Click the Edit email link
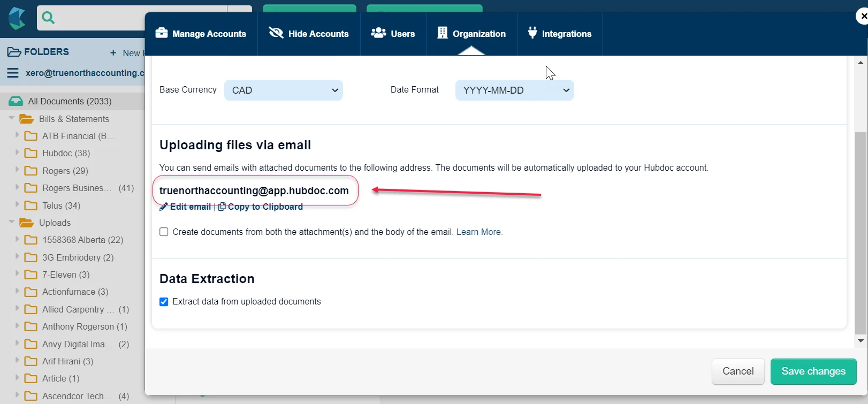The width and height of the screenshot is (868, 404). tap(191, 207)
